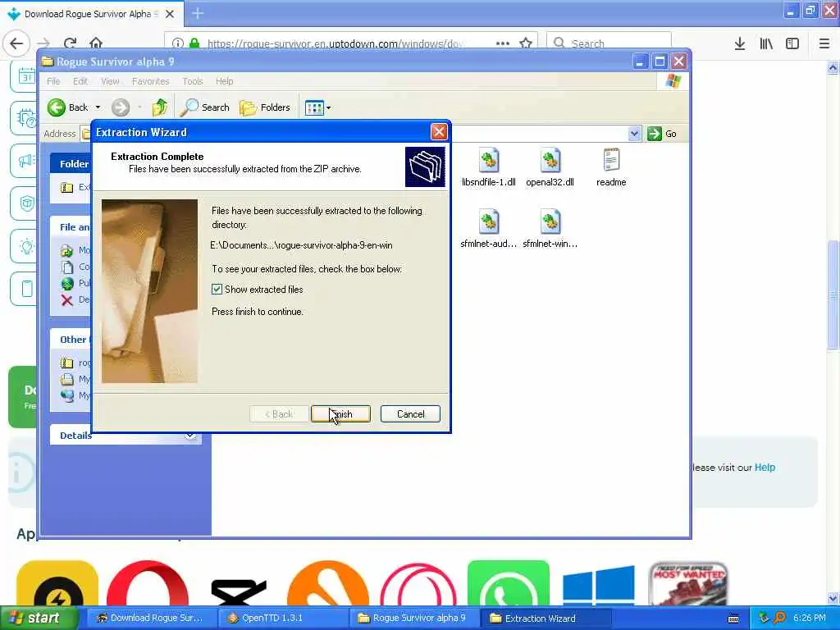Image resolution: width=840 pixels, height=630 pixels.
Task: Click system tray clock
Action: tap(810, 618)
